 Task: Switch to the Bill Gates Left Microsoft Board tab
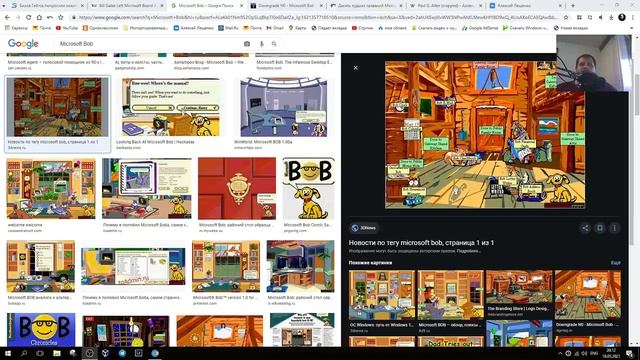click(126, 6)
